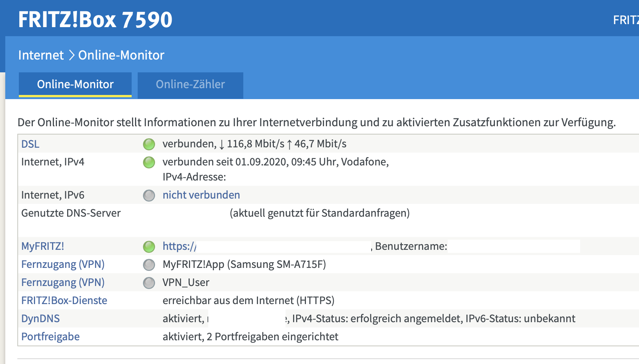
Task: Click the green DSL status indicator
Action: [149, 144]
